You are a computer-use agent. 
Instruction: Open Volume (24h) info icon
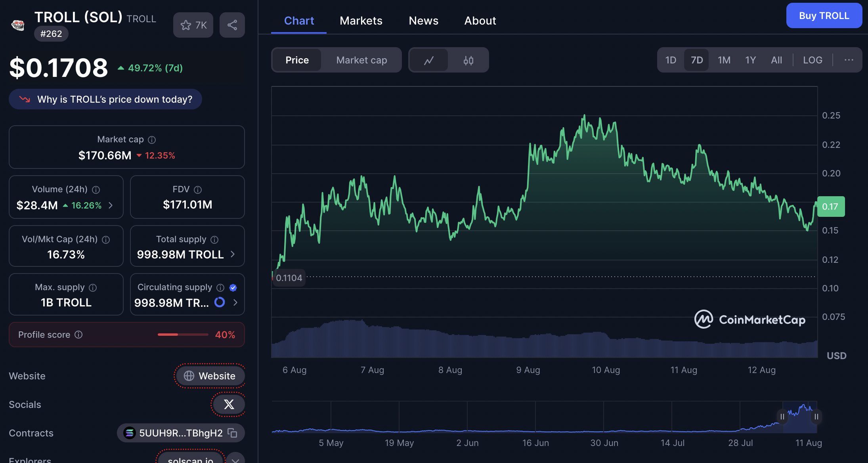(96, 189)
